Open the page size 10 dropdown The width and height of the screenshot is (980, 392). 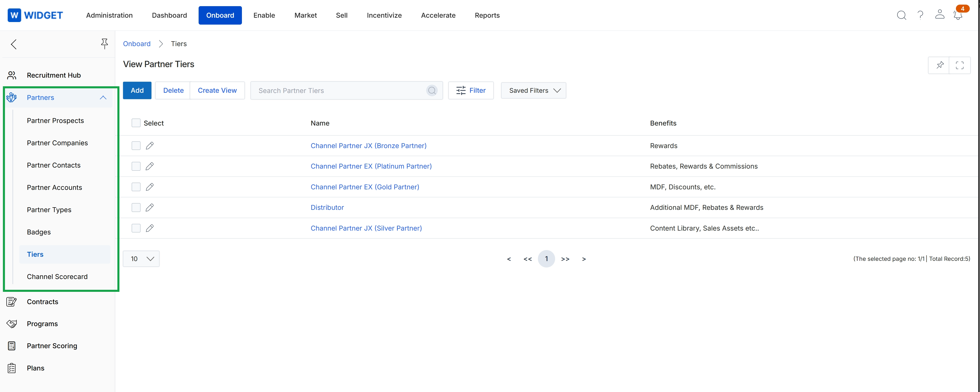141,259
